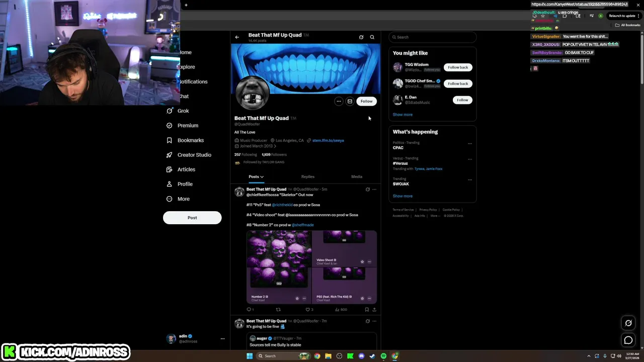Open Articles in the left sidebar
The width and height of the screenshot is (644, 362).
click(x=181, y=169)
